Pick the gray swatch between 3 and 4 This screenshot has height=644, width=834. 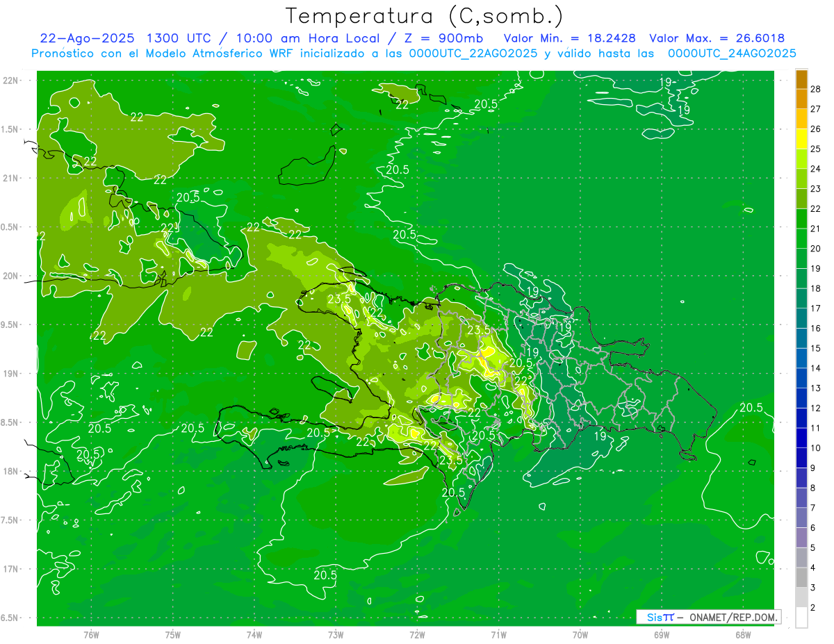coord(801,577)
